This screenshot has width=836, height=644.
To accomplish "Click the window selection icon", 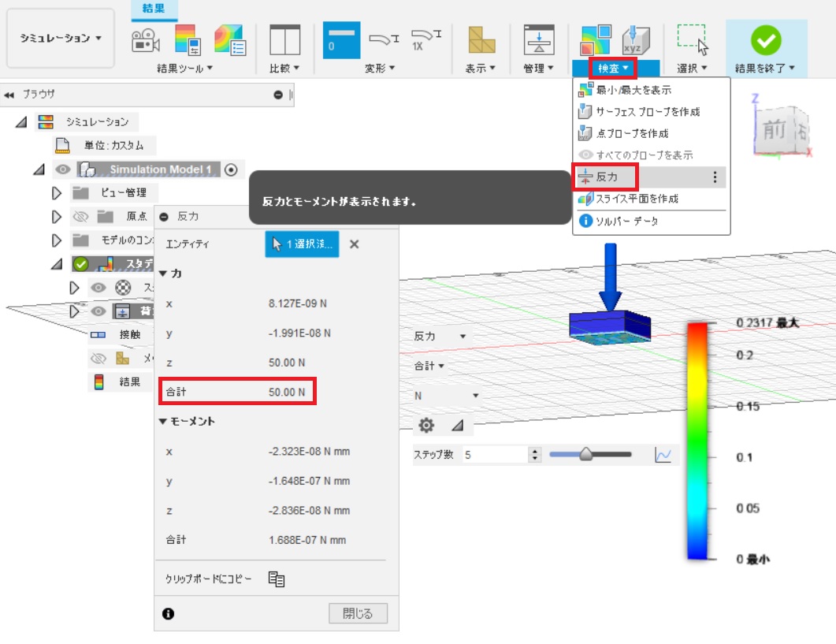I will click(x=693, y=40).
